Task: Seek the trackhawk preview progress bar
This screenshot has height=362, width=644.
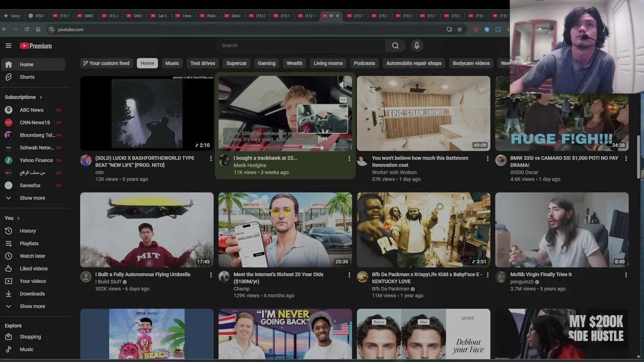Action: [285, 147]
